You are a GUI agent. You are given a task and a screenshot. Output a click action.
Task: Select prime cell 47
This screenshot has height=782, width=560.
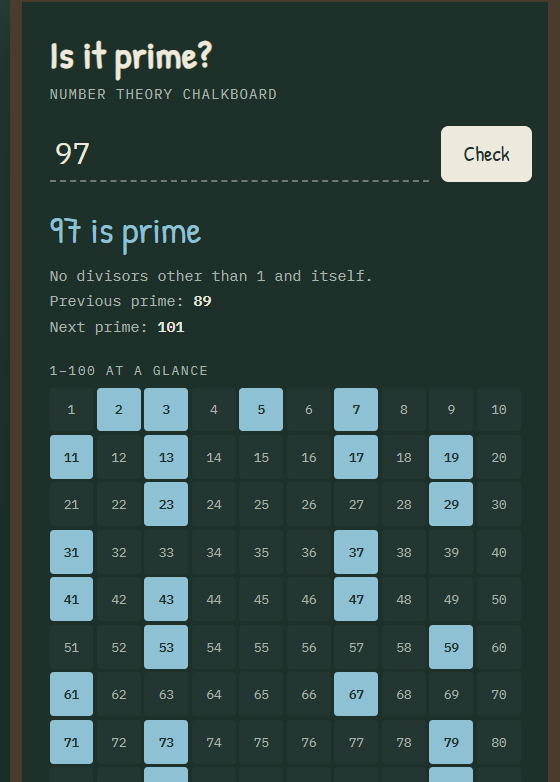pyautogui.click(x=356, y=599)
